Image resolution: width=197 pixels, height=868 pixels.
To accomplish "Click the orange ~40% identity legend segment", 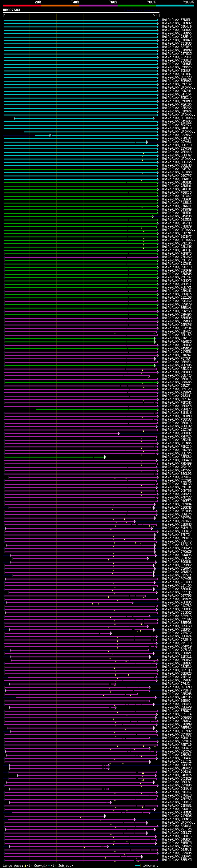I will [60, 6].
